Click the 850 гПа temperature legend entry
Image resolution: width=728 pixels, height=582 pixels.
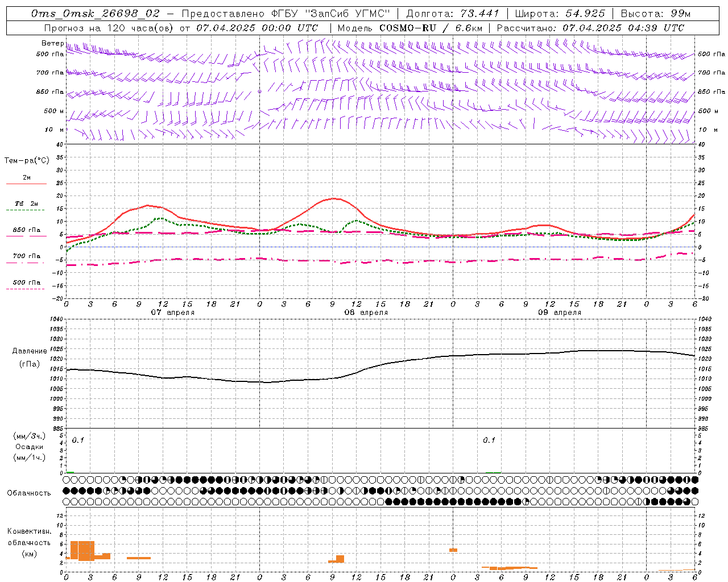27,230
